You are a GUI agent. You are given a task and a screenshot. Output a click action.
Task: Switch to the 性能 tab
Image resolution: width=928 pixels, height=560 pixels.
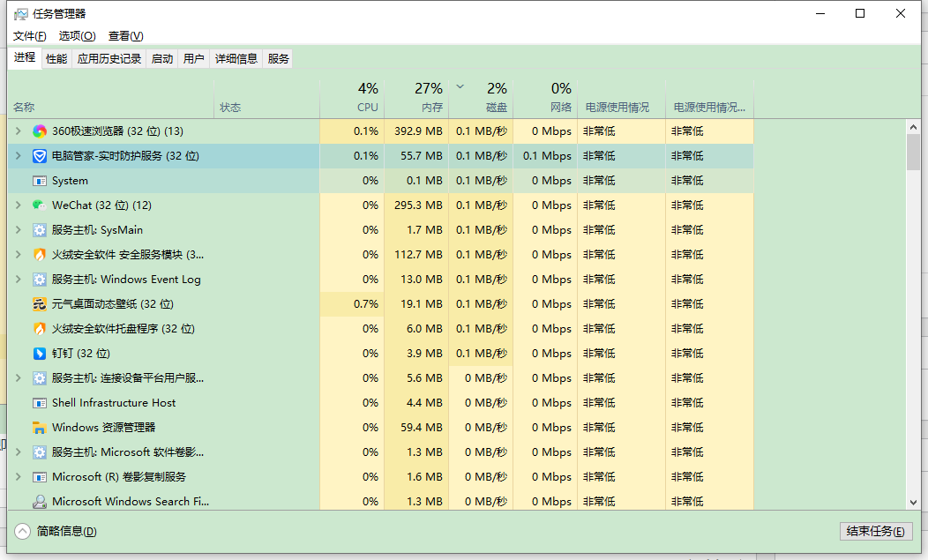[56, 59]
